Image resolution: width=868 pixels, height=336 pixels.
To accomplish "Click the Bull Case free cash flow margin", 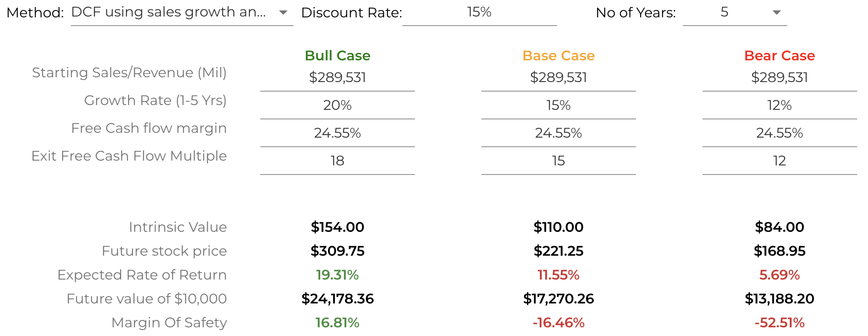I will pyautogui.click(x=337, y=133).
